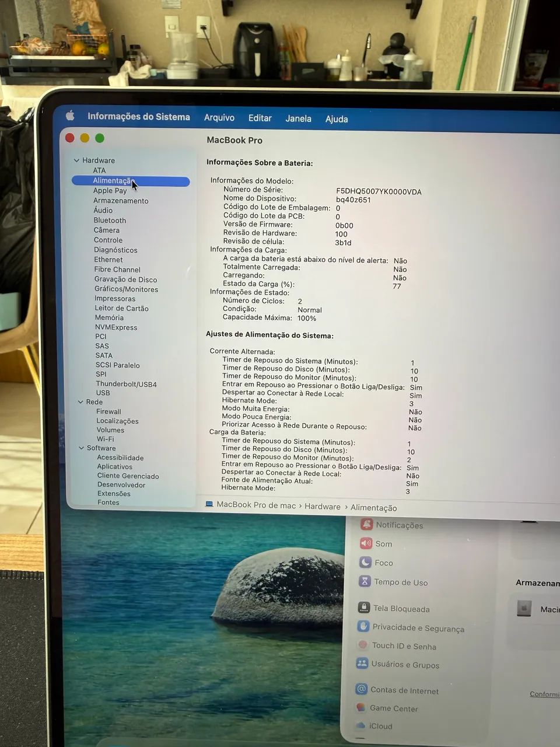Select Diagnósticos in the sidebar
The width and height of the screenshot is (560, 747).
coord(116,250)
